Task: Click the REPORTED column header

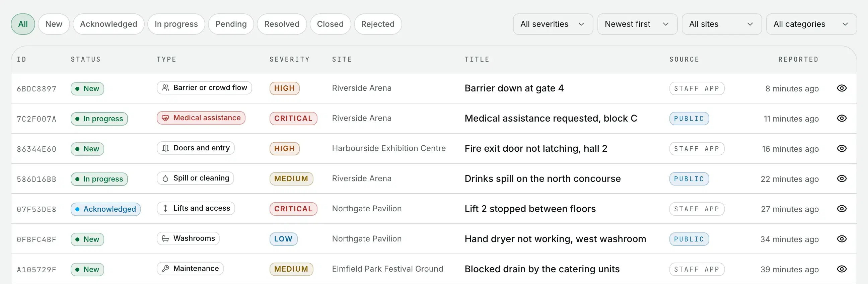Action: 798,60
